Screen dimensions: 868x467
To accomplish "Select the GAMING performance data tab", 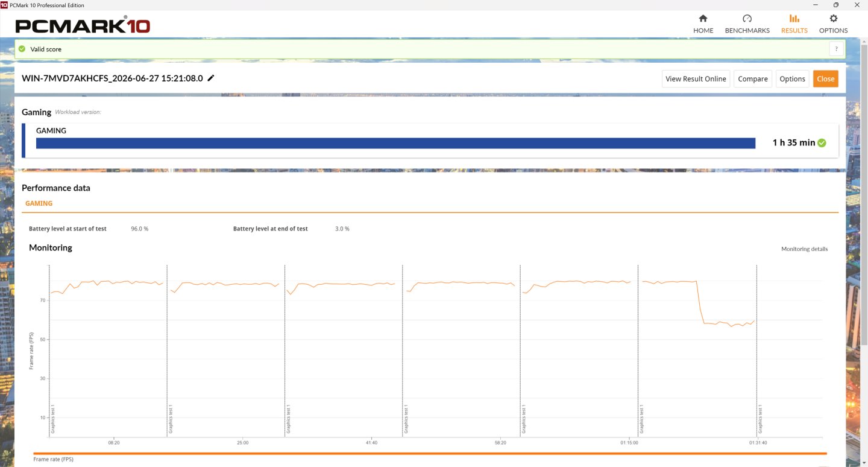I will pyautogui.click(x=39, y=203).
